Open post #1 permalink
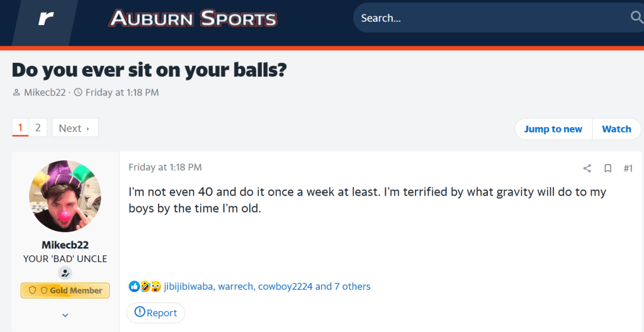This screenshot has width=644, height=332. click(x=628, y=168)
